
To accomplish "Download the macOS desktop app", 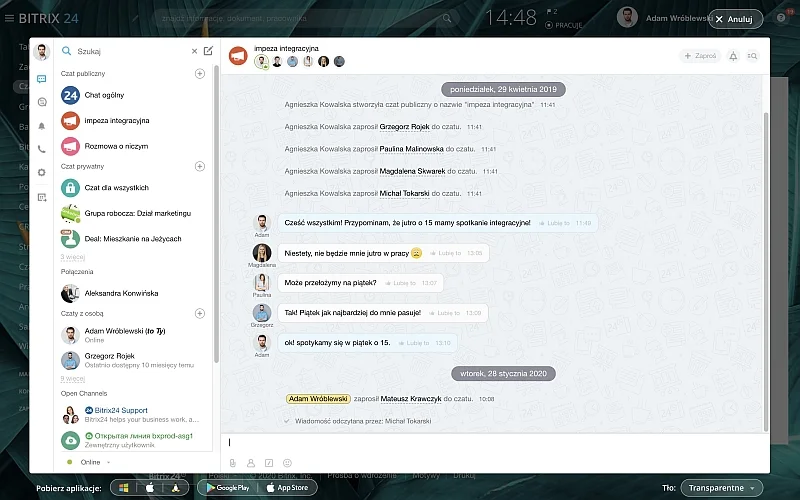I will (x=150, y=488).
